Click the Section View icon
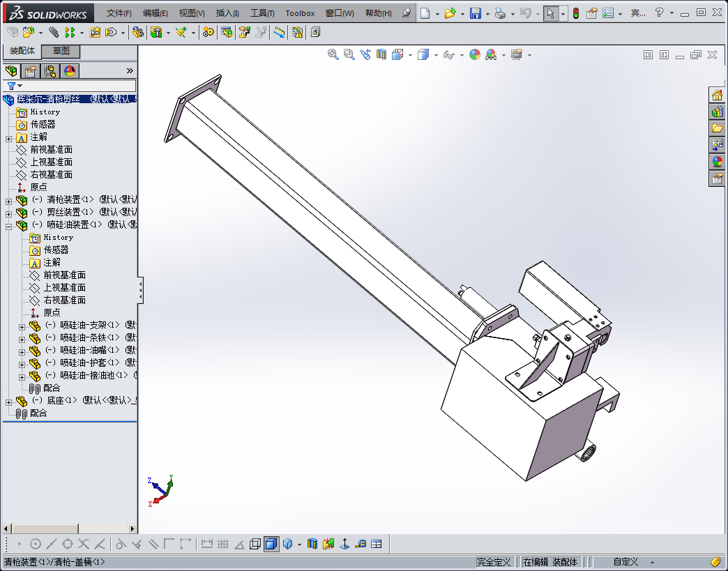 pos(381,55)
